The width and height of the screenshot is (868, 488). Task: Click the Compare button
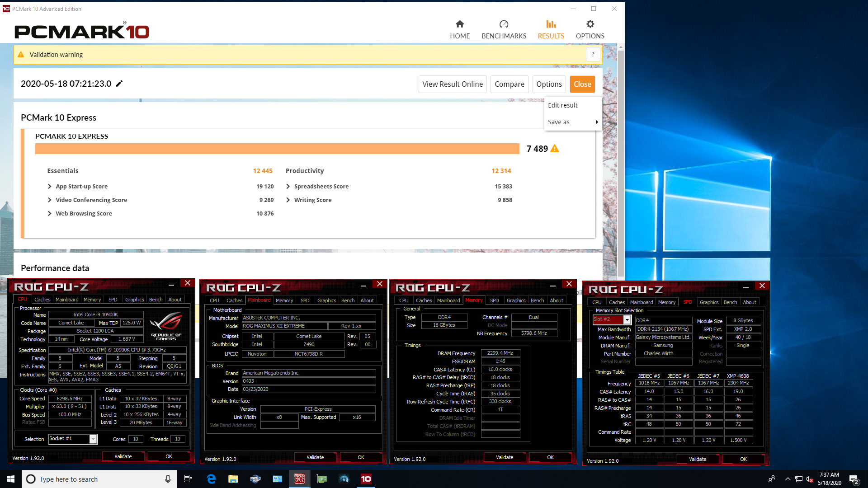click(x=509, y=84)
